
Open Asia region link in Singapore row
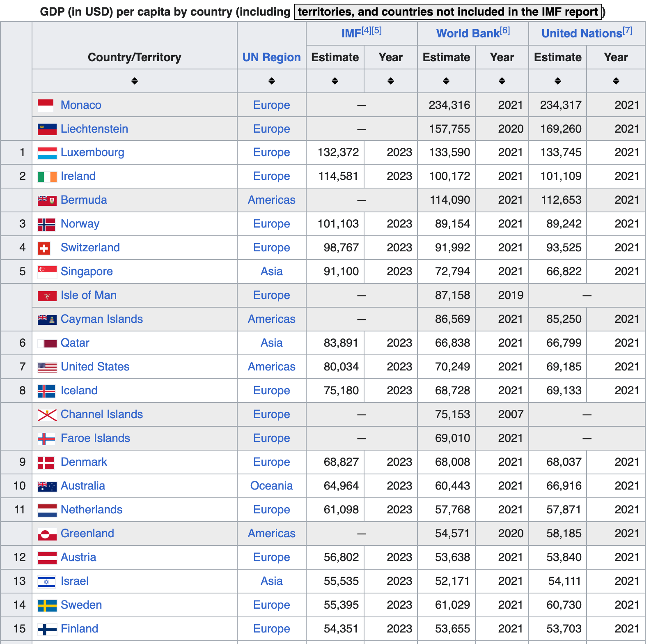271,271
